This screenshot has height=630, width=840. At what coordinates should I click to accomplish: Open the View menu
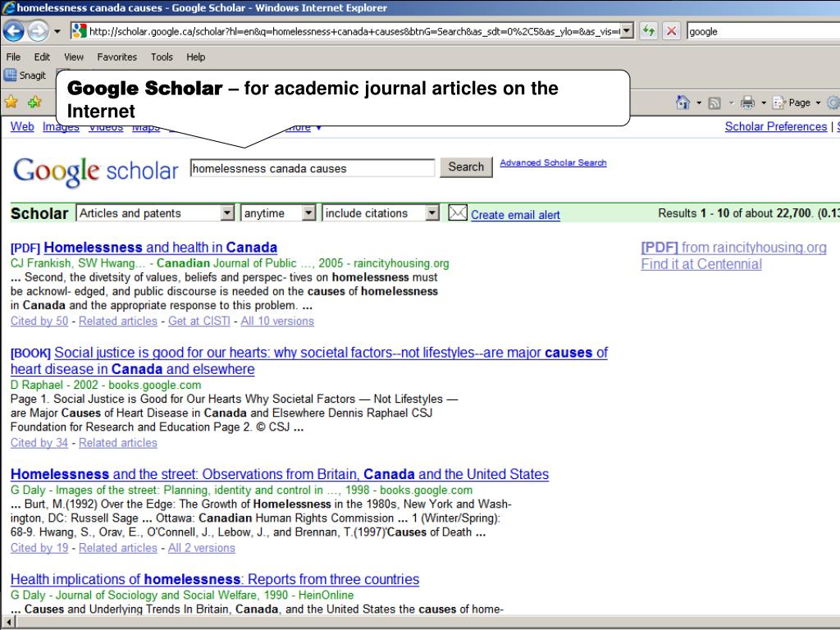pos(73,57)
